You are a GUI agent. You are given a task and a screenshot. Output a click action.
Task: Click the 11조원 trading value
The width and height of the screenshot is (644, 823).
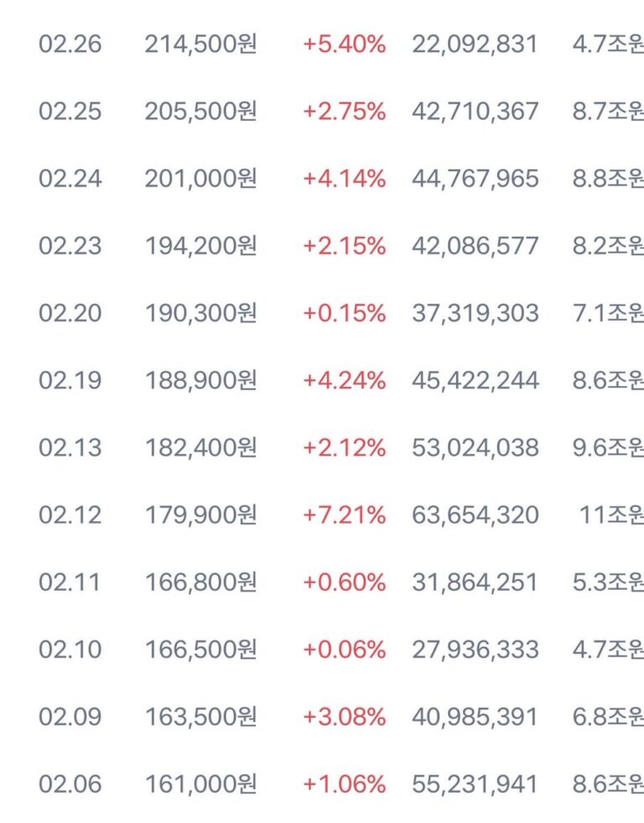click(x=610, y=514)
